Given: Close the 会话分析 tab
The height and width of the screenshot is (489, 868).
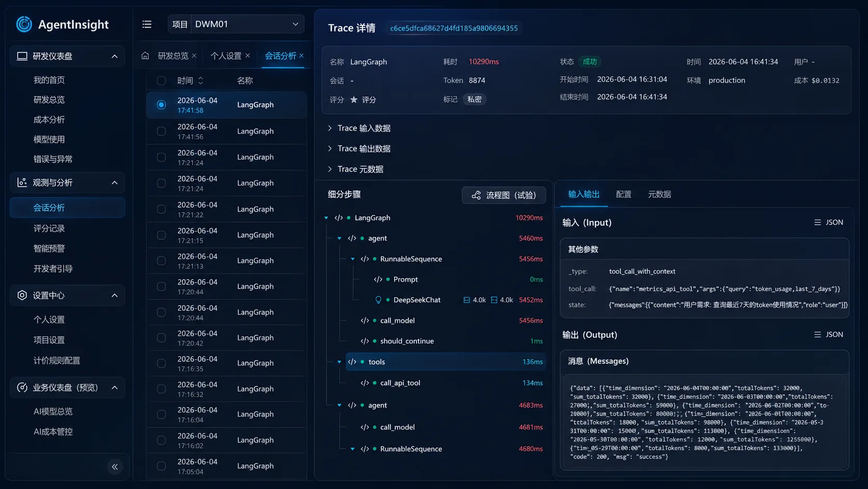Looking at the screenshot, I should 302,56.
